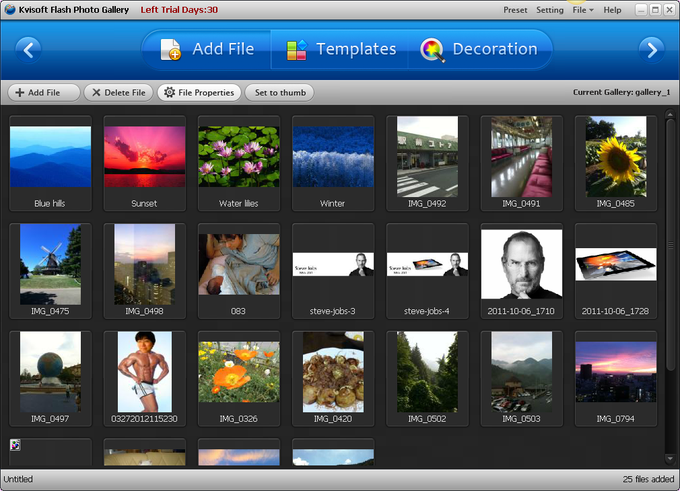Select the IMG_0497 globe thumbnail
The width and height of the screenshot is (680, 491).
(x=50, y=379)
